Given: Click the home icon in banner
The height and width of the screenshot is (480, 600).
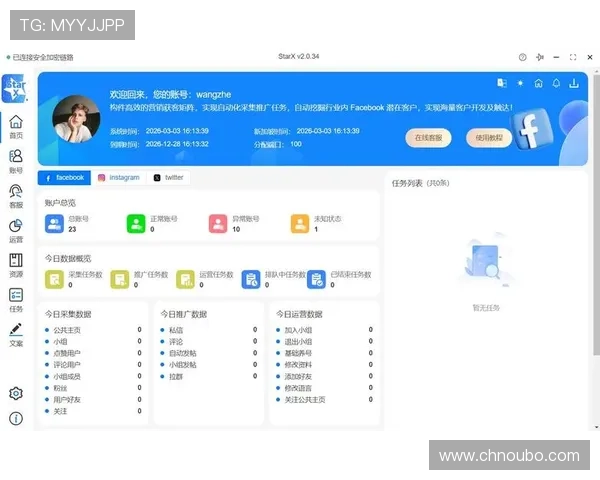Looking at the screenshot, I should click(x=538, y=83).
